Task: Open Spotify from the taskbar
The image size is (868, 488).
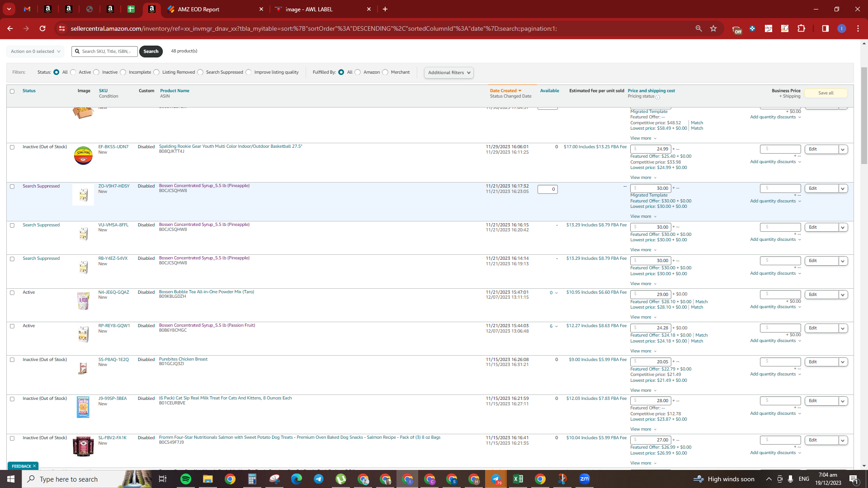Action: (x=186, y=479)
